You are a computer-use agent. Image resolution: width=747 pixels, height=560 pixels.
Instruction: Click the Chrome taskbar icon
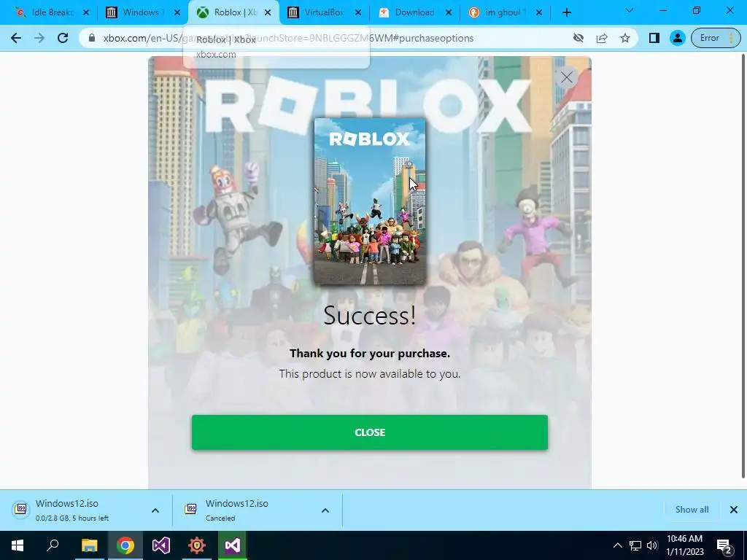[125, 545]
